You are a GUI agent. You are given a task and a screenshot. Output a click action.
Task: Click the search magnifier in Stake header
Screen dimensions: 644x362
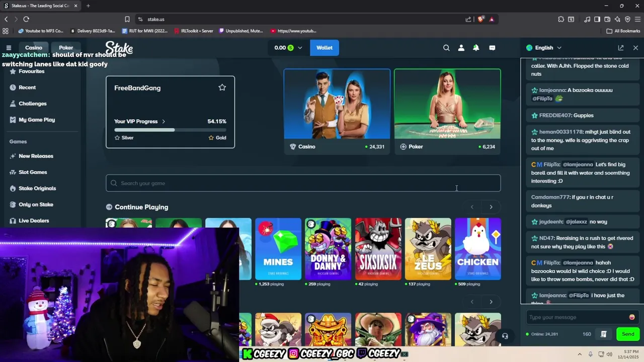click(x=446, y=48)
